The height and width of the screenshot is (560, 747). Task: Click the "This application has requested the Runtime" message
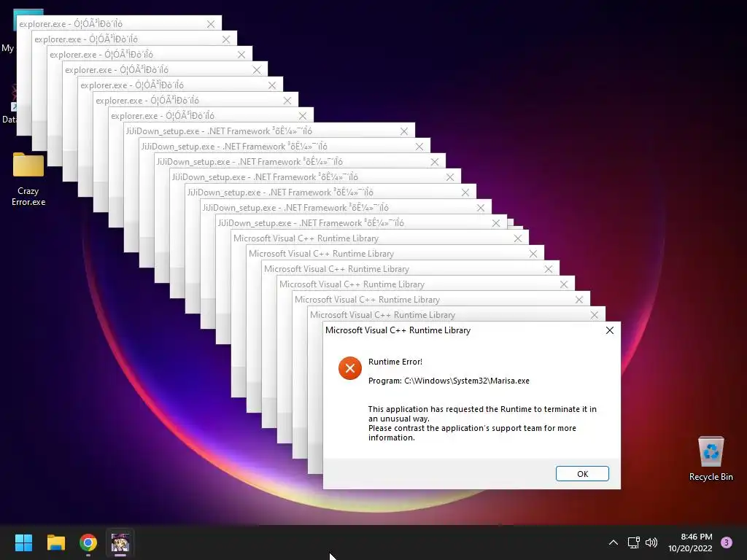(482, 414)
